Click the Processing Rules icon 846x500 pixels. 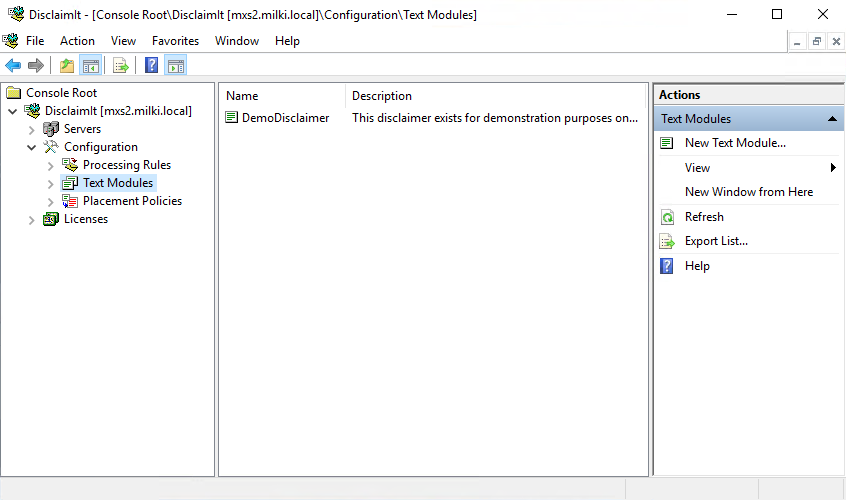point(70,165)
